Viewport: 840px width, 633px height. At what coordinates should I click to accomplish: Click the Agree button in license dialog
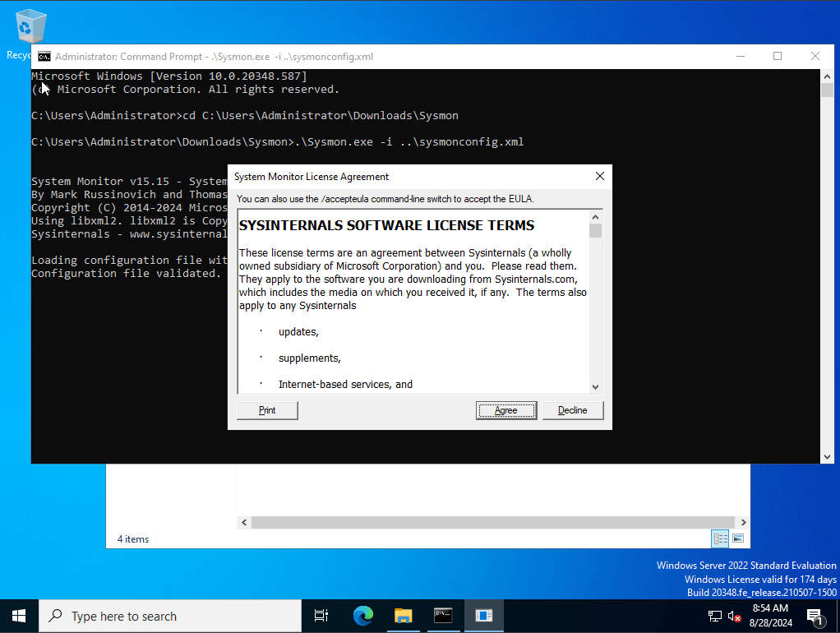[506, 410]
